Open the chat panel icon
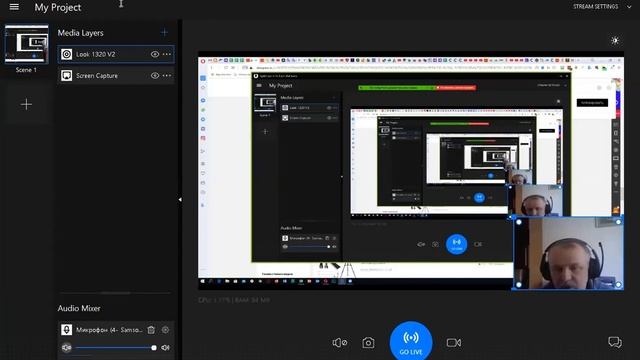The width and height of the screenshot is (640, 360). click(615, 342)
